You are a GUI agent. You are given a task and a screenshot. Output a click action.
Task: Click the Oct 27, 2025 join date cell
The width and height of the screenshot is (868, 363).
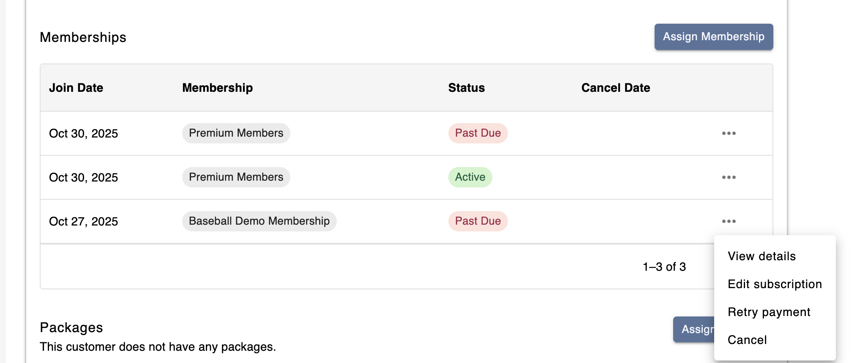(83, 222)
